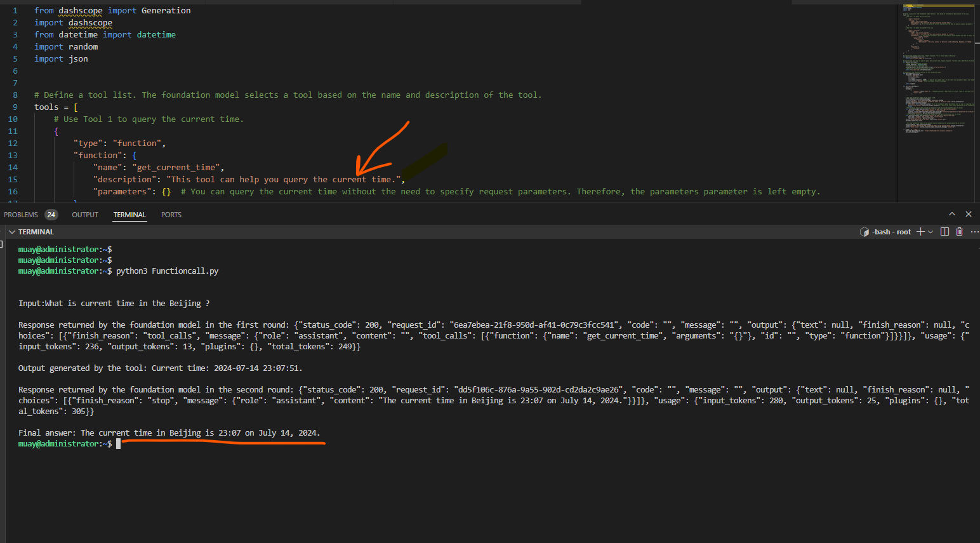Click line number 9 in the gutter
Viewport: 980px width, 543px height.
[15, 107]
